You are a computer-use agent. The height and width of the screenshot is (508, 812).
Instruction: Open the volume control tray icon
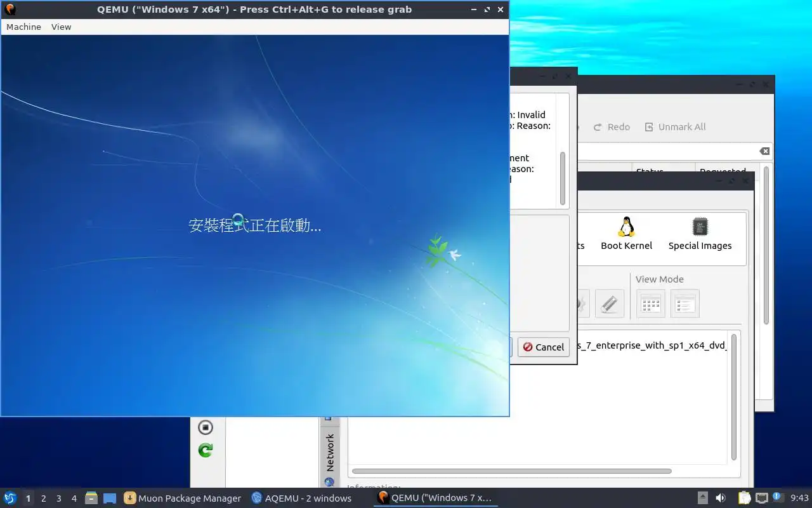[720, 498]
